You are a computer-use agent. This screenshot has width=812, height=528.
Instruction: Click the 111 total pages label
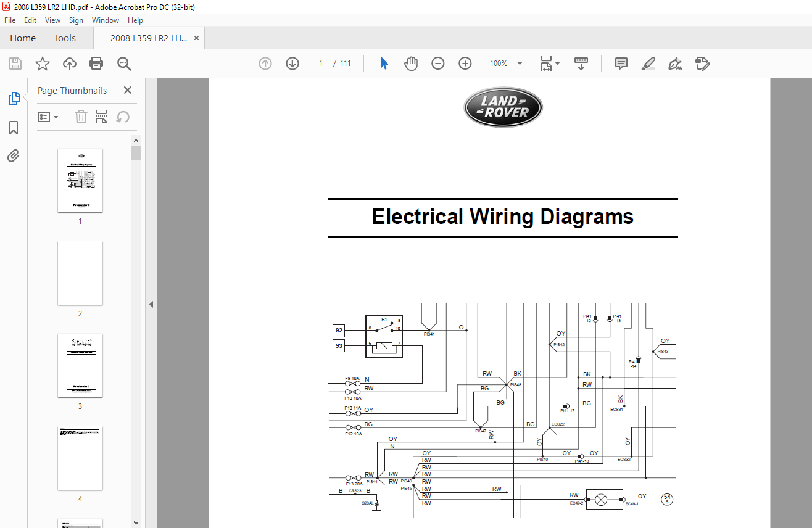pos(345,64)
